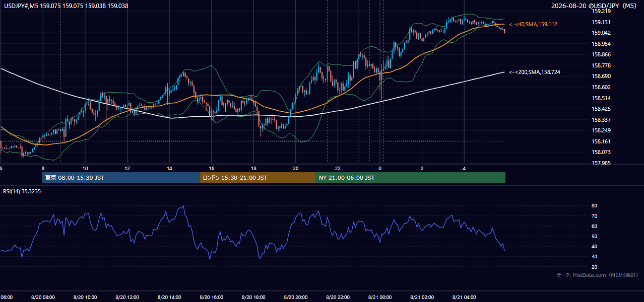Click RSI scale value 70
Image resolution: width=644 pixels, height=302 pixels.
tap(595, 216)
